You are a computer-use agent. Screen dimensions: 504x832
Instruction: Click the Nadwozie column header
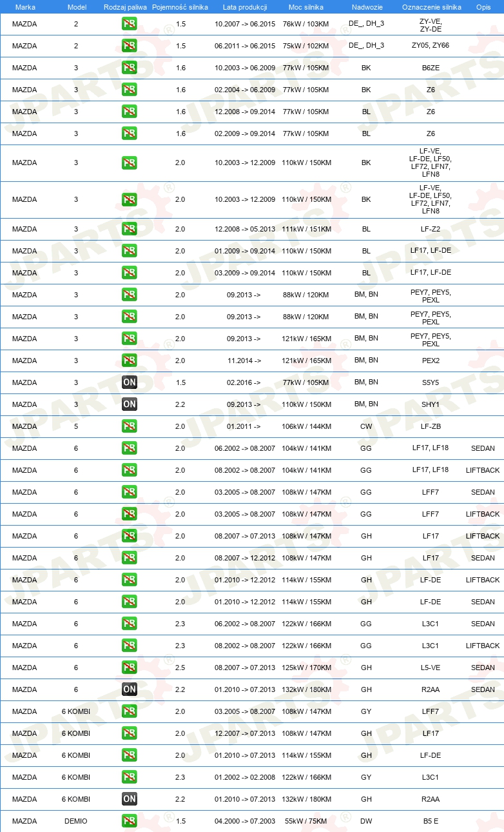click(367, 6)
